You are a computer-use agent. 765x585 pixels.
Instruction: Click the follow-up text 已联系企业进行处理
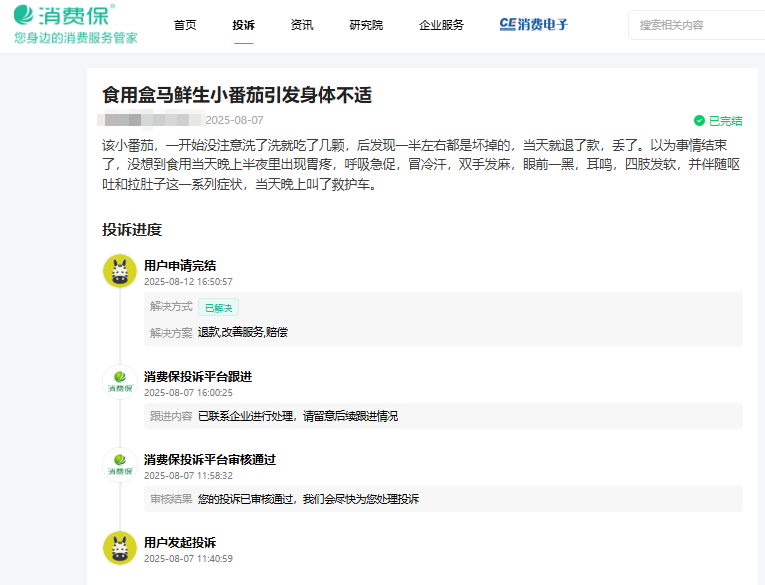coord(245,416)
